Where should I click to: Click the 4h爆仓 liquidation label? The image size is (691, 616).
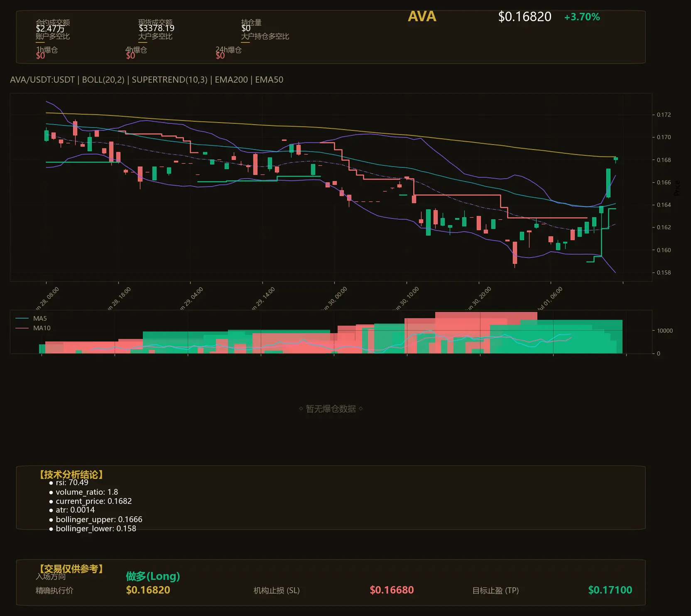(x=136, y=50)
